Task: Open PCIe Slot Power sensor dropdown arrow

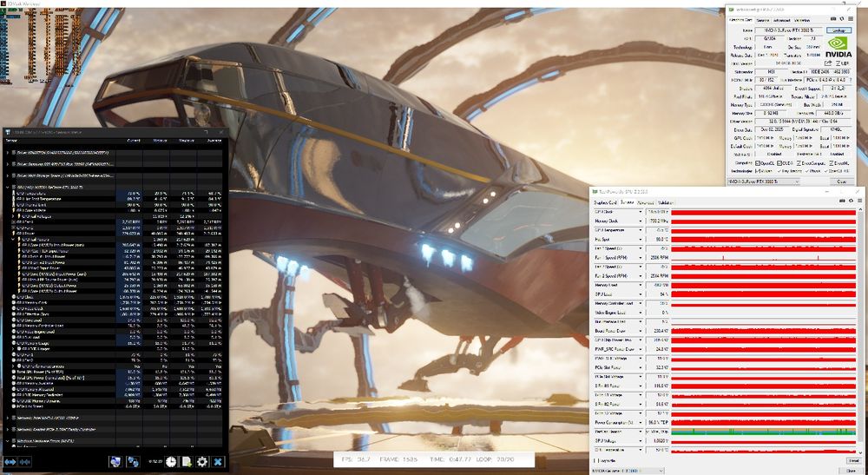Action: [x=641, y=367]
